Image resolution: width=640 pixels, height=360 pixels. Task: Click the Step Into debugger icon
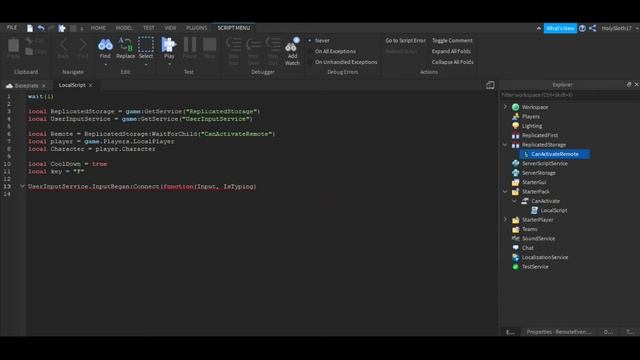pos(233,44)
